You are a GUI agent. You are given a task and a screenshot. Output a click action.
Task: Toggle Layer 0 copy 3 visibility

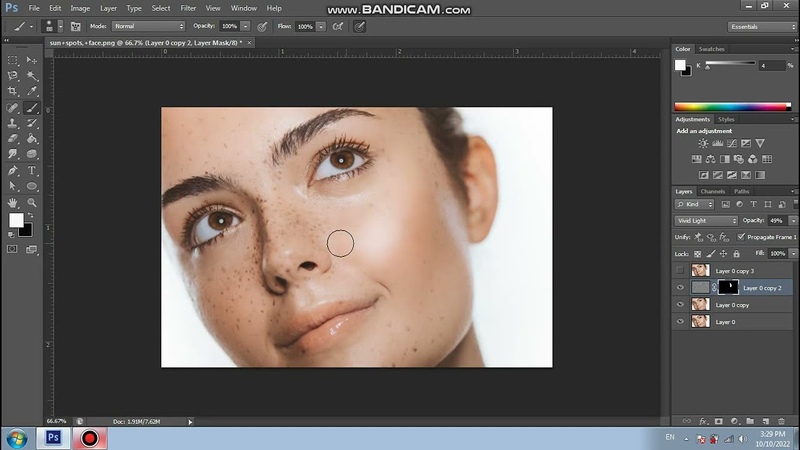coord(680,270)
